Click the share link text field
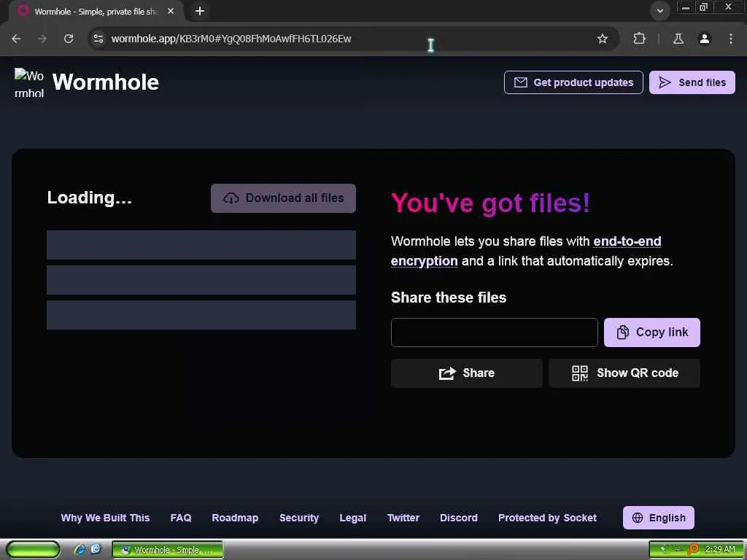747x560 pixels. pyautogui.click(x=494, y=332)
